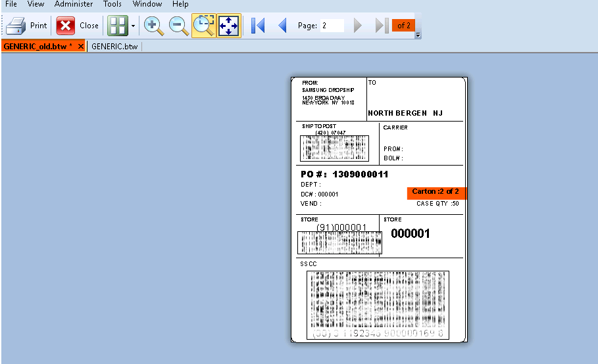The image size is (598, 364).
Task: Click the NORTH BERGEN NJ text
Action: pos(405,113)
